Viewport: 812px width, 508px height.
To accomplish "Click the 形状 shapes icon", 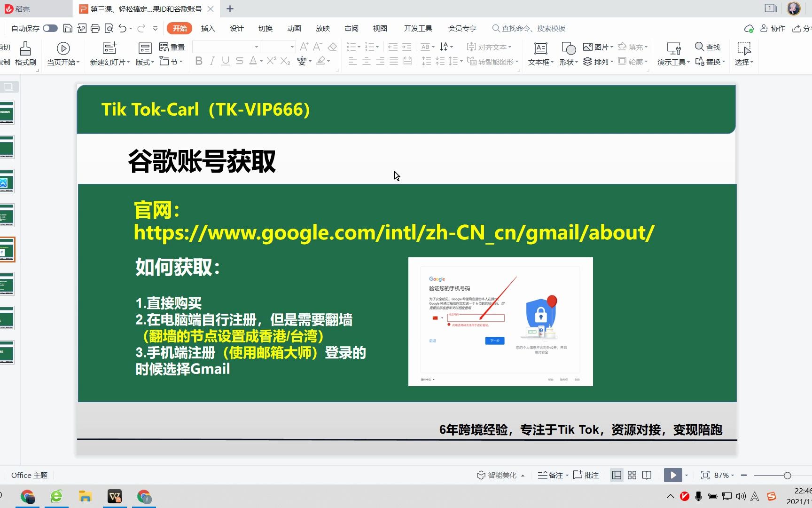I will pyautogui.click(x=569, y=48).
